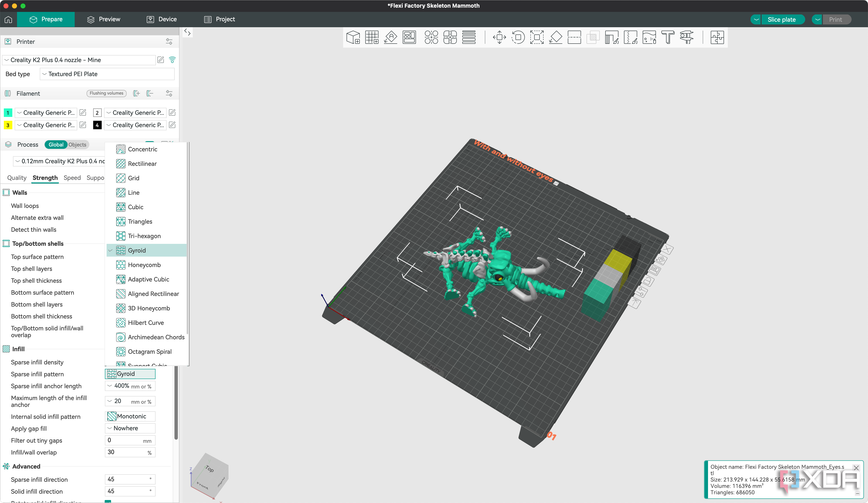Select the Color painting tool

point(649,37)
